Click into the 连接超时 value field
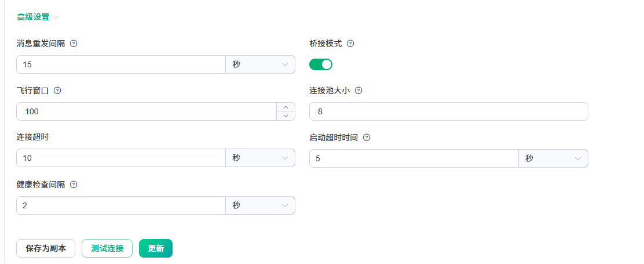Viewport: 644px width, 264px height. (120, 158)
